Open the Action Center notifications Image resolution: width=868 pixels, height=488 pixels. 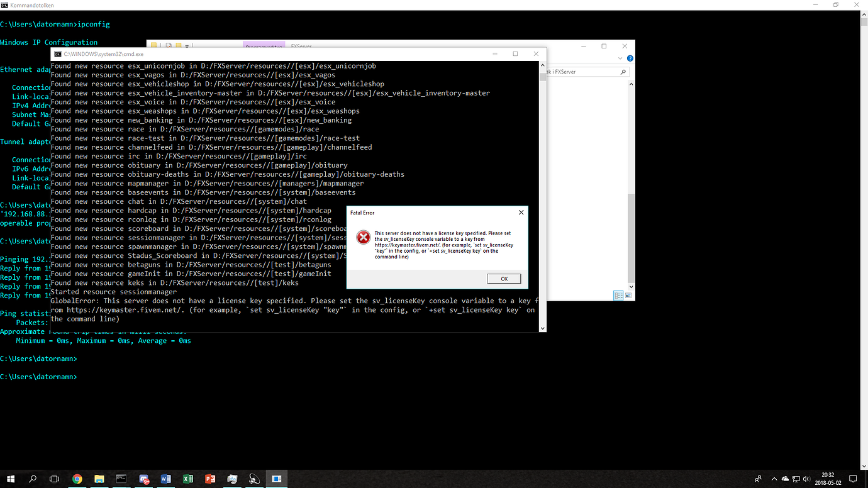[853, 479]
